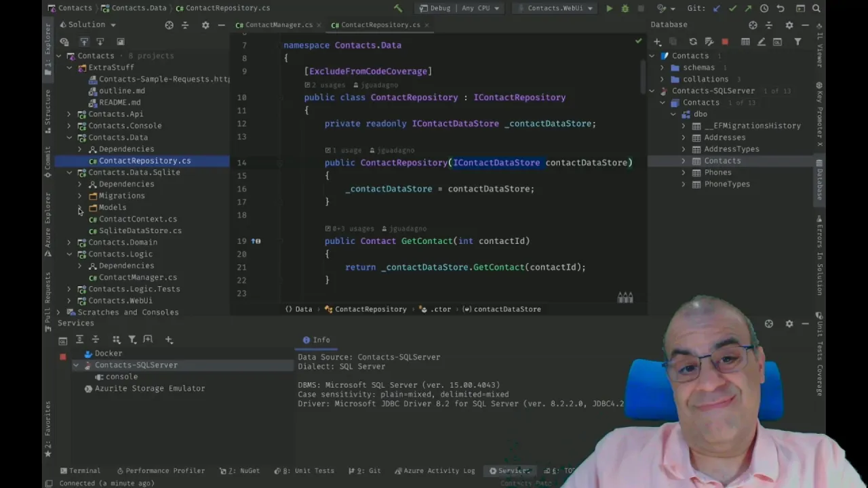The image size is (868, 488).
Task: Click the Database filter funnel icon
Action: tap(797, 41)
